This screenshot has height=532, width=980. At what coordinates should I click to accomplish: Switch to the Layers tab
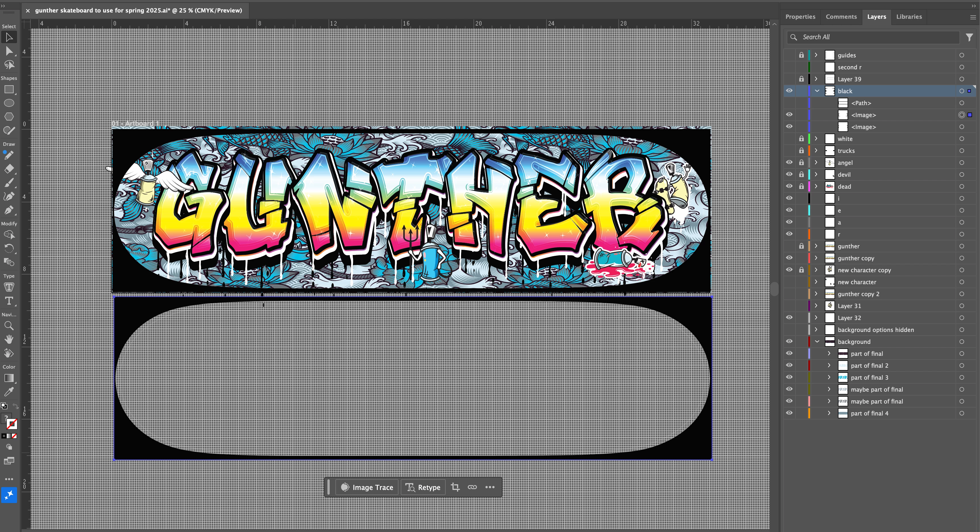coord(877,17)
